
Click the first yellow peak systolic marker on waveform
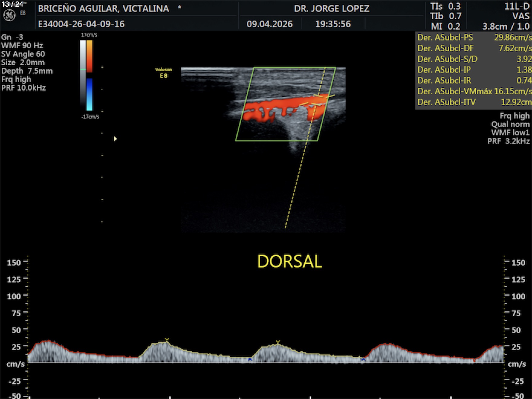tap(167, 340)
